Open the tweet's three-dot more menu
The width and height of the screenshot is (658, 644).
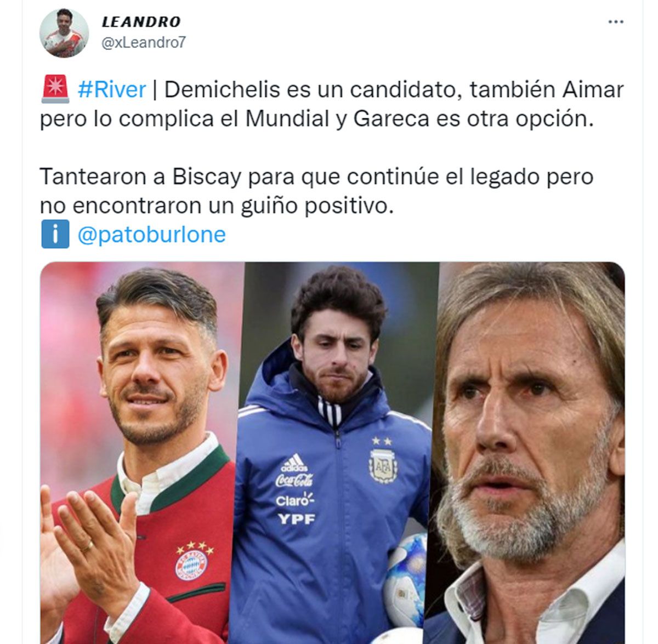[x=616, y=22]
